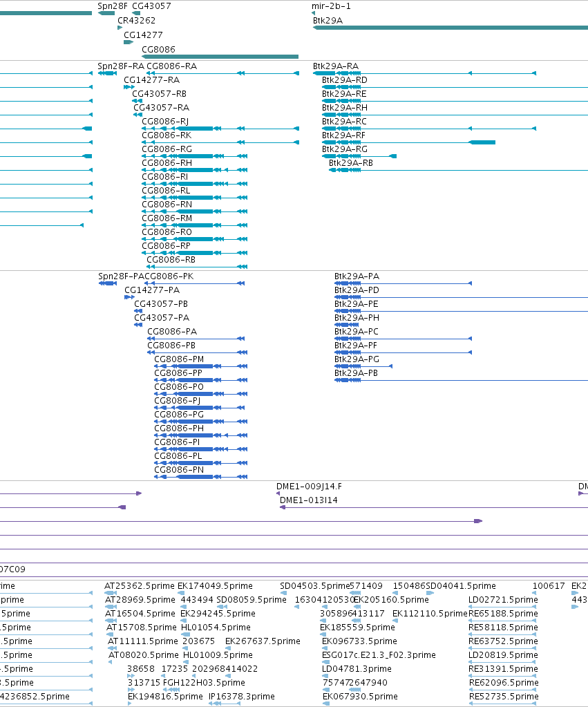The width and height of the screenshot is (588, 707).
Task: Click the Btk29A-PG protein label
Action: [x=357, y=359]
